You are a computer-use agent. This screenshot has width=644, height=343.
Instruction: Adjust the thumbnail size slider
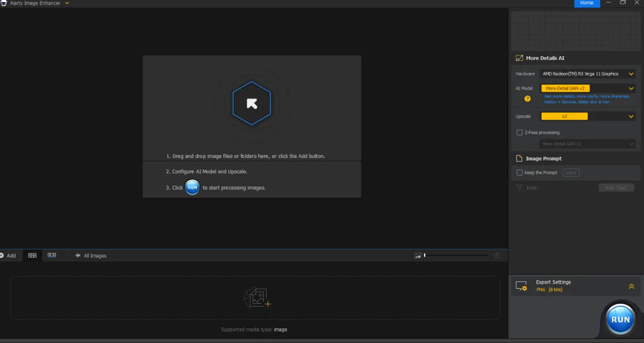coord(456,255)
